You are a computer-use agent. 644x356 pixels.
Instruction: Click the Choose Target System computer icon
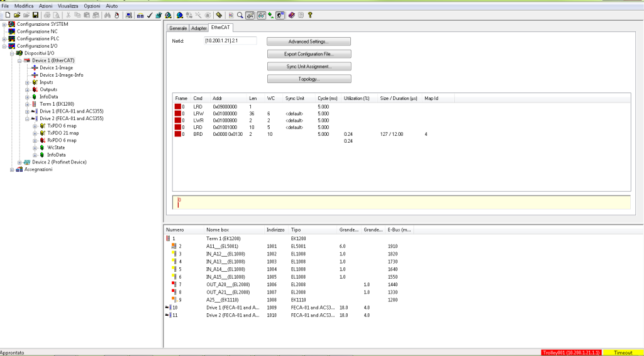tap(129, 15)
